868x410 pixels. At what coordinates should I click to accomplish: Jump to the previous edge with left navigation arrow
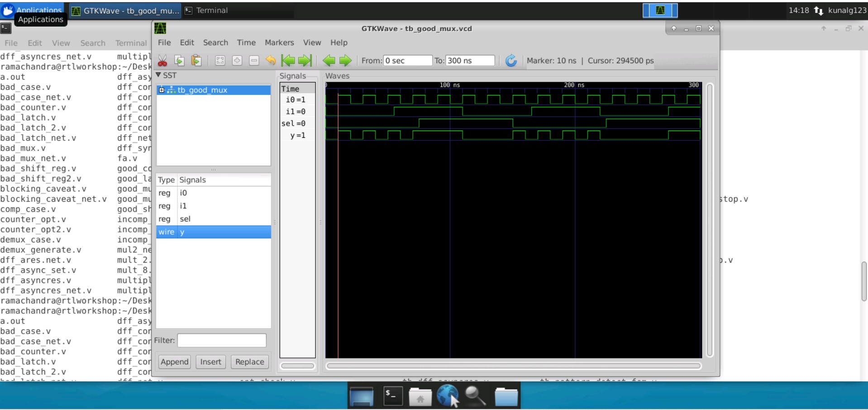tap(329, 60)
